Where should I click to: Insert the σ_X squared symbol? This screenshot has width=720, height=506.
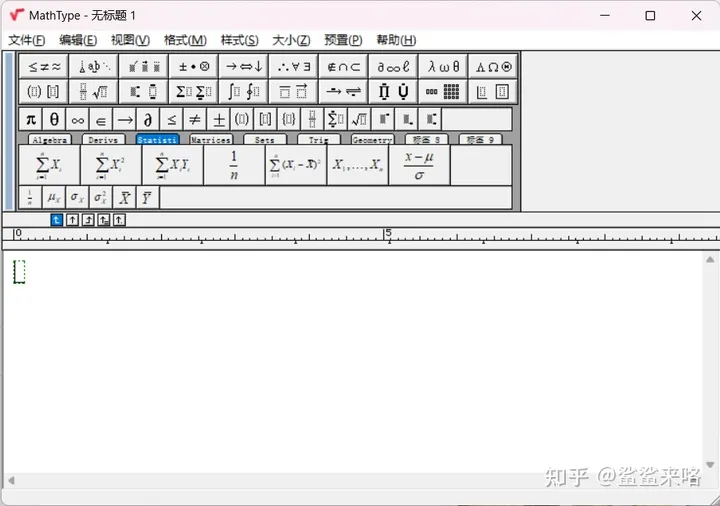coord(101,198)
